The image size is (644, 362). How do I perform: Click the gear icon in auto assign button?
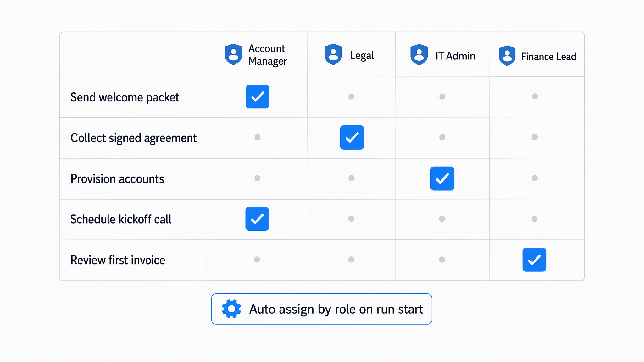pos(231,309)
